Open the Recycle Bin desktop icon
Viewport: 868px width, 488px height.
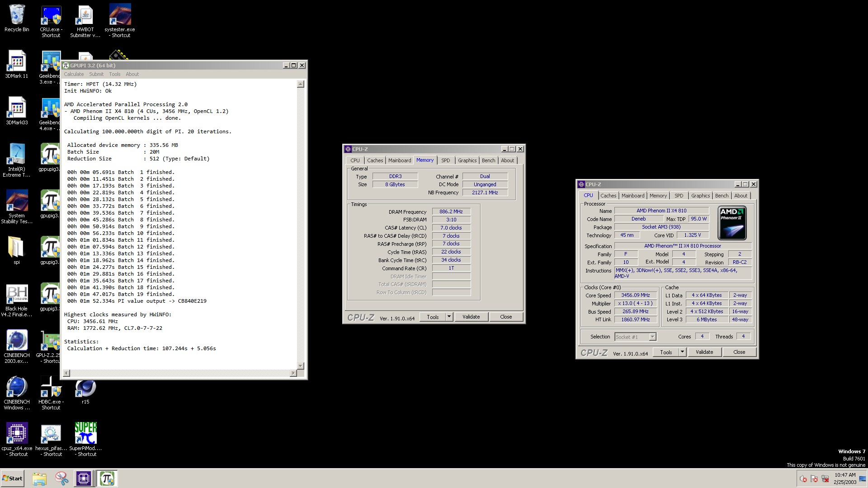pyautogui.click(x=17, y=19)
